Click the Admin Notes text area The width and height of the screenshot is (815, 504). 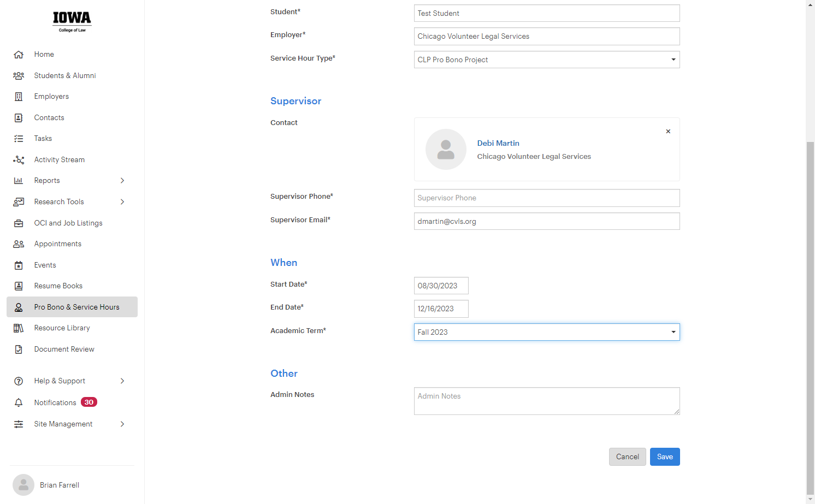(547, 401)
